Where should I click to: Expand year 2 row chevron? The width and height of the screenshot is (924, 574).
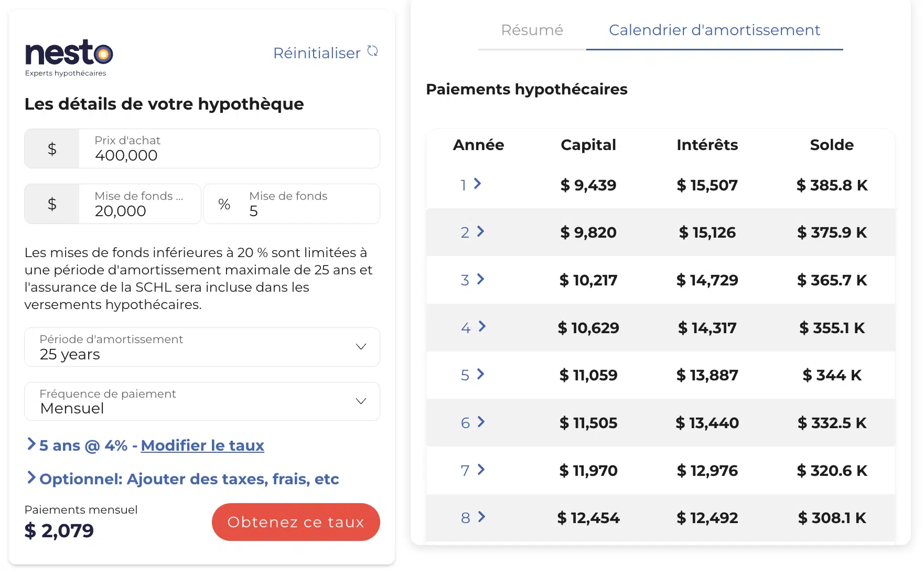point(480,231)
